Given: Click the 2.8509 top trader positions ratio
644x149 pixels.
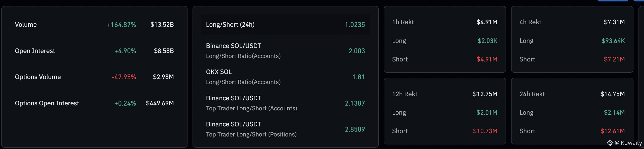Looking at the screenshot, I should tap(355, 129).
